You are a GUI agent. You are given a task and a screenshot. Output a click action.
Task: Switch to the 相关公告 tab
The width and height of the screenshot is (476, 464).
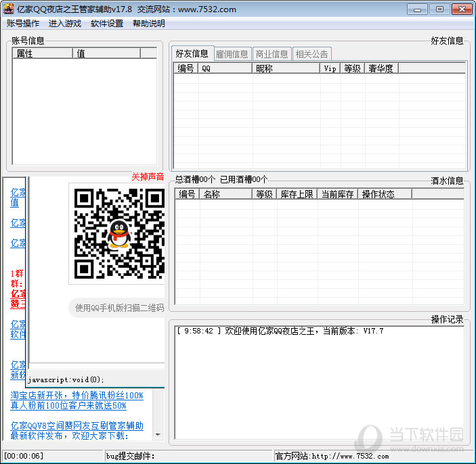(x=311, y=54)
